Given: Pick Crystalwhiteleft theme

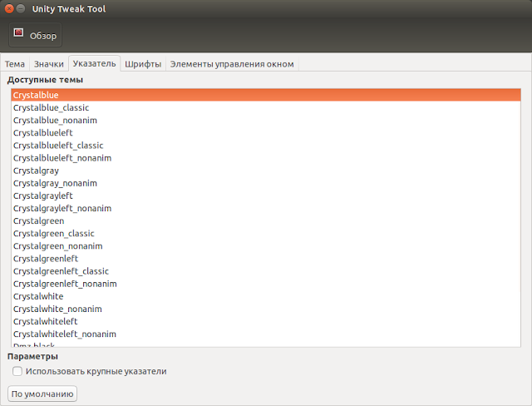Looking at the screenshot, I should coord(266,321).
